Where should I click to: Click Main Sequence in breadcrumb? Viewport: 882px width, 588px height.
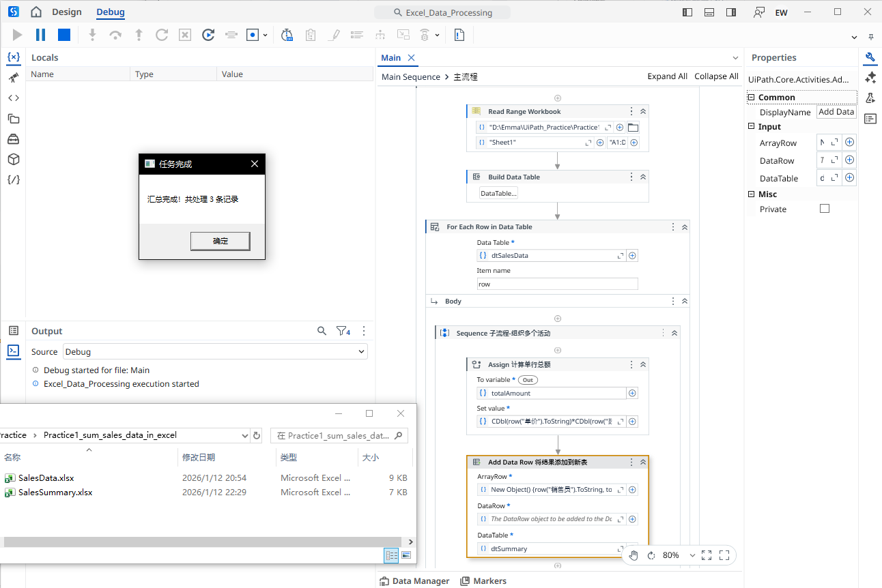tap(411, 77)
